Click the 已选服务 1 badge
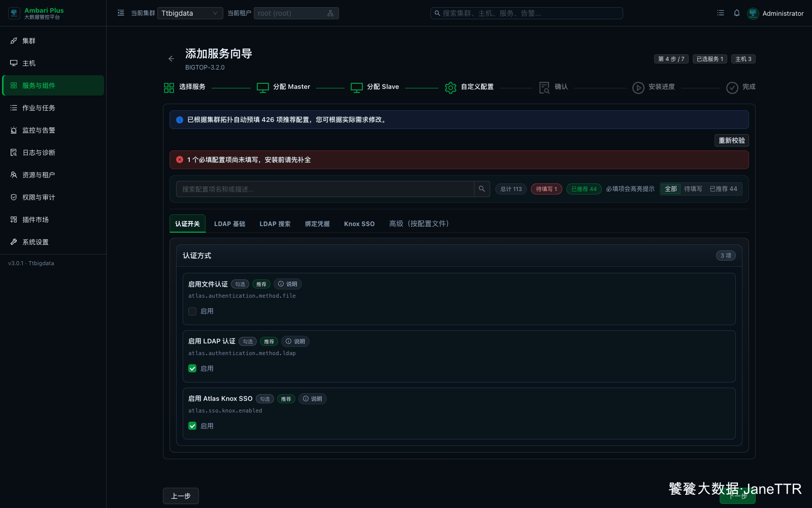Viewport: 812px width, 508px height. (x=710, y=59)
